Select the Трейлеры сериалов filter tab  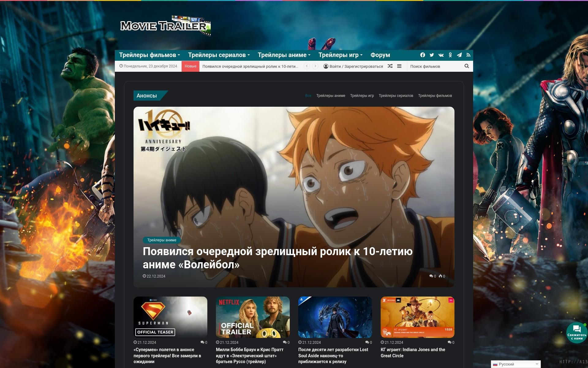[396, 96]
